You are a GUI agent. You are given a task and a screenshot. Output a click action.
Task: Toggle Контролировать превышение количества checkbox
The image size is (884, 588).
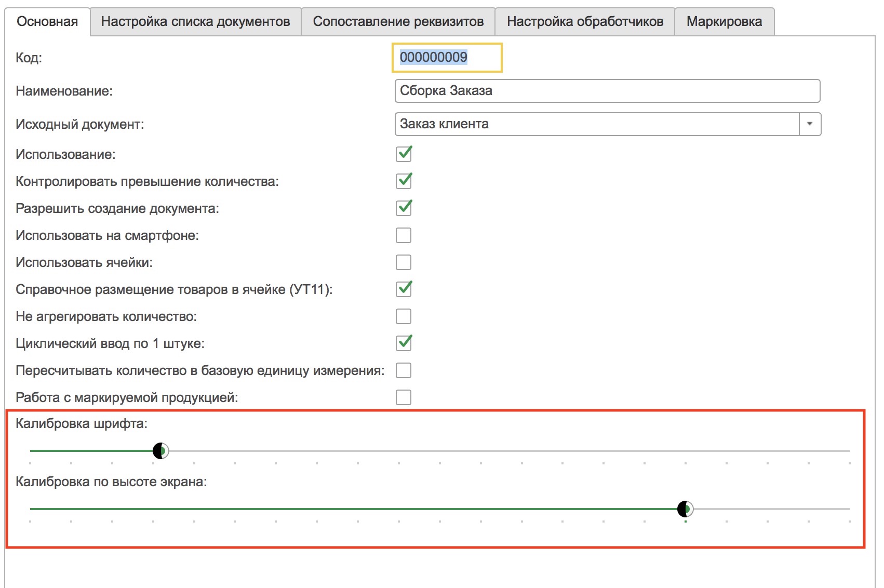404,181
